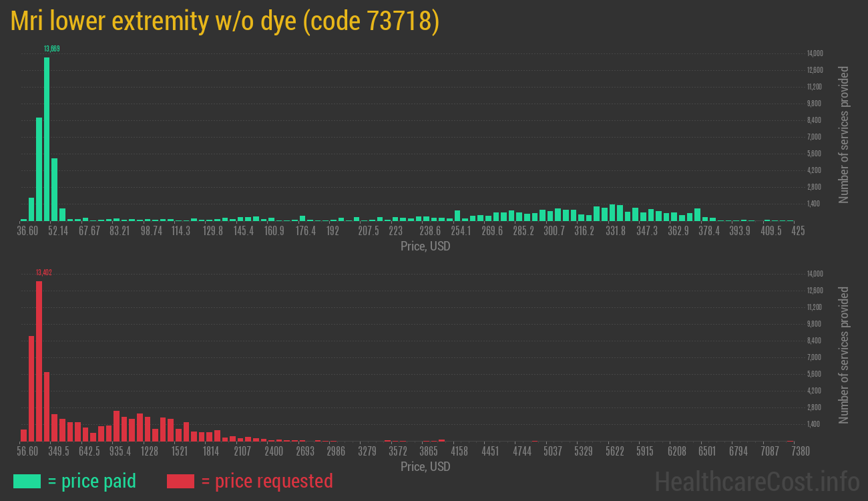Screen dimensions: 868x501
Task: Click the 56.60 tick on red chart axis
Action: pos(27,452)
